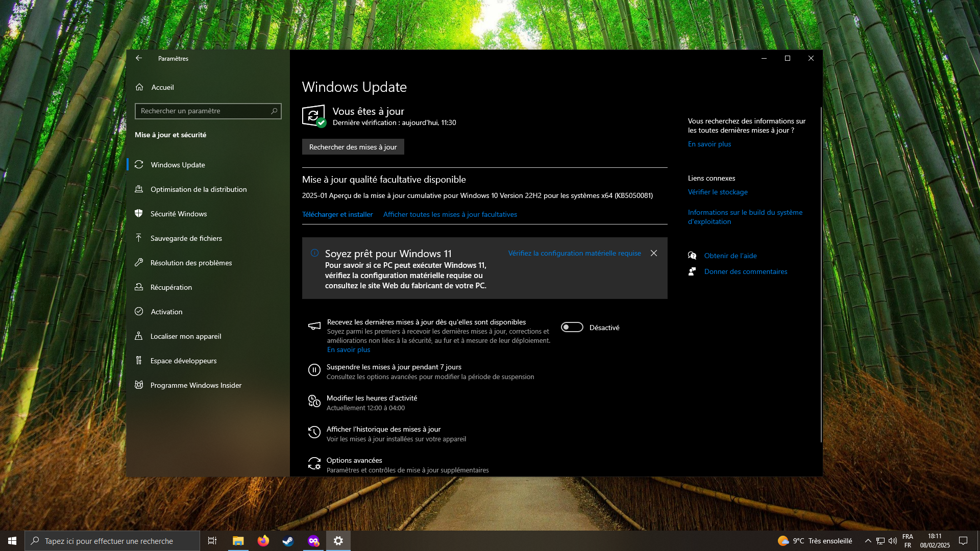980x551 pixels.
Task: Click the Donner des commentaires person icon
Action: tap(692, 271)
